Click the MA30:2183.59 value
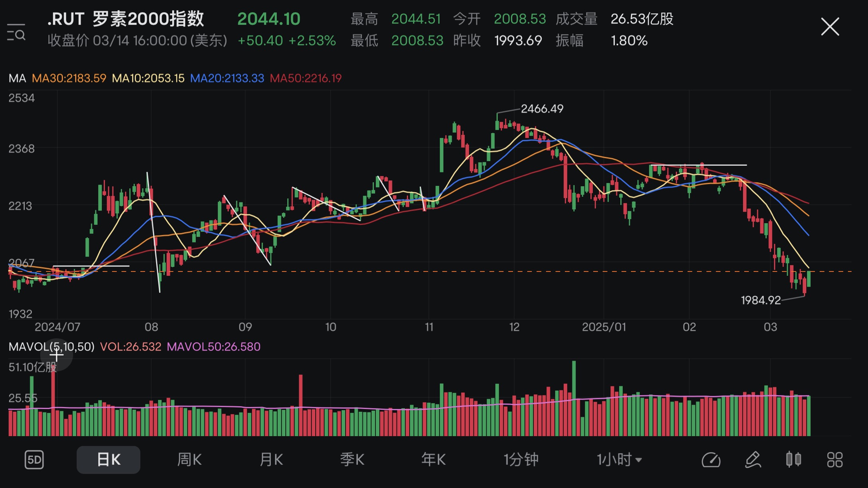Viewport: 868px width, 488px height. (69, 78)
